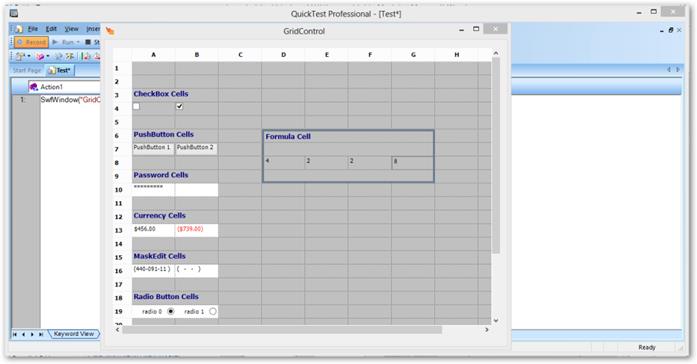This screenshot has height=364, width=697.
Task: Select the radio 1 option
Action: point(213,312)
